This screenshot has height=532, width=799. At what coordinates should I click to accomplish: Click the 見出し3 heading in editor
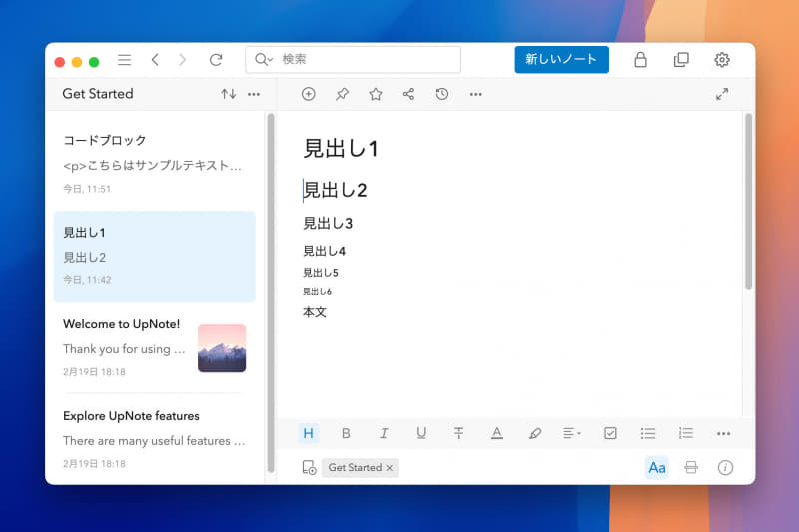328,223
